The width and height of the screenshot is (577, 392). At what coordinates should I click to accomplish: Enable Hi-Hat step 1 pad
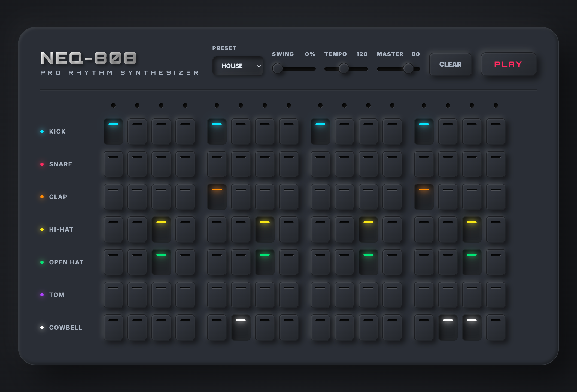coord(113,229)
